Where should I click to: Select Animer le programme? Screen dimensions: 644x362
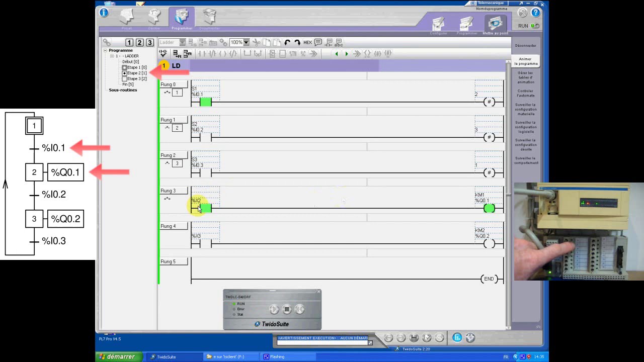tap(525, 61)
